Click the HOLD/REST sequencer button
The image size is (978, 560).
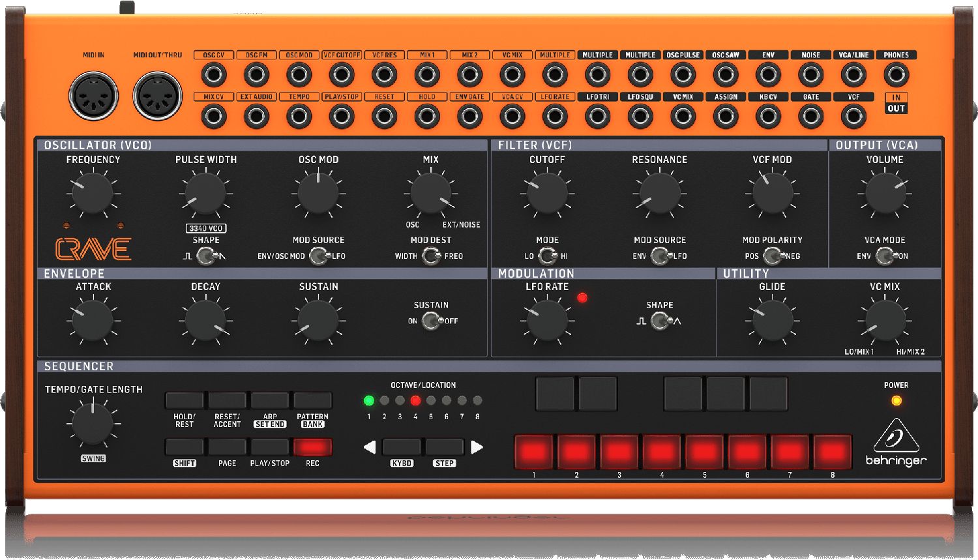(x=185, y=400)
